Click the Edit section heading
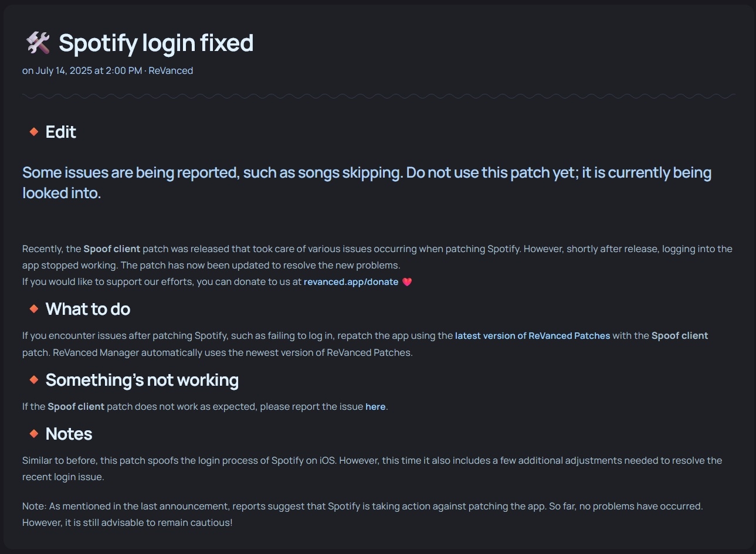This screenshot has width=756, height=554. pyautogui.click(x=61, y=132)
